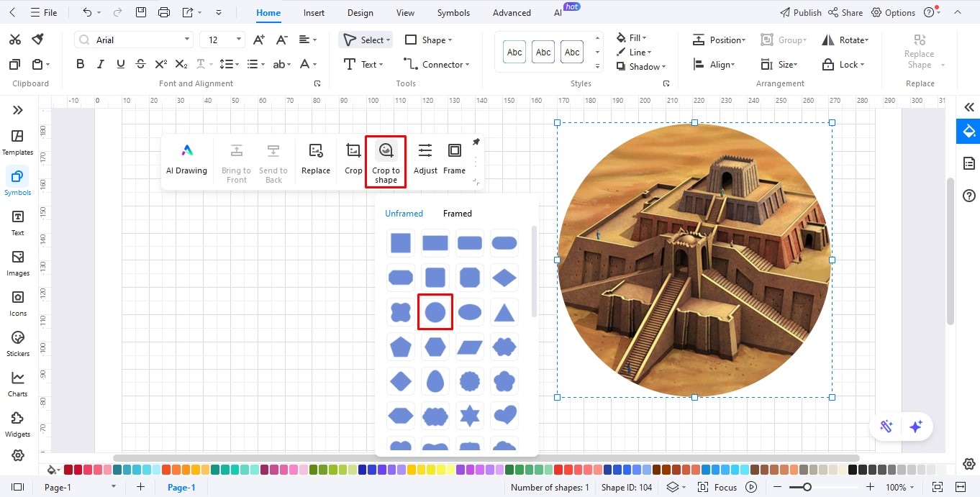The height and width of the screenshot is (497, 980).
Task: Open Symbols panel in sidebar
Action: point(18,182)
